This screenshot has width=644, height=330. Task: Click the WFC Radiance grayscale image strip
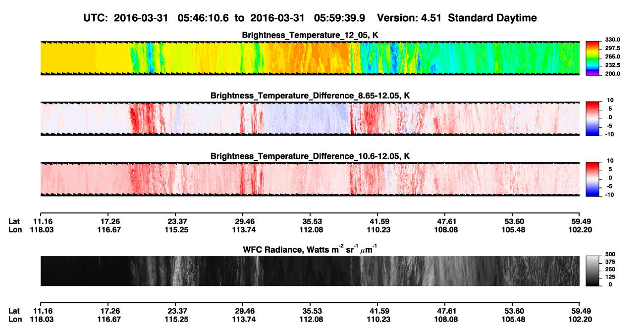(310, 271)
